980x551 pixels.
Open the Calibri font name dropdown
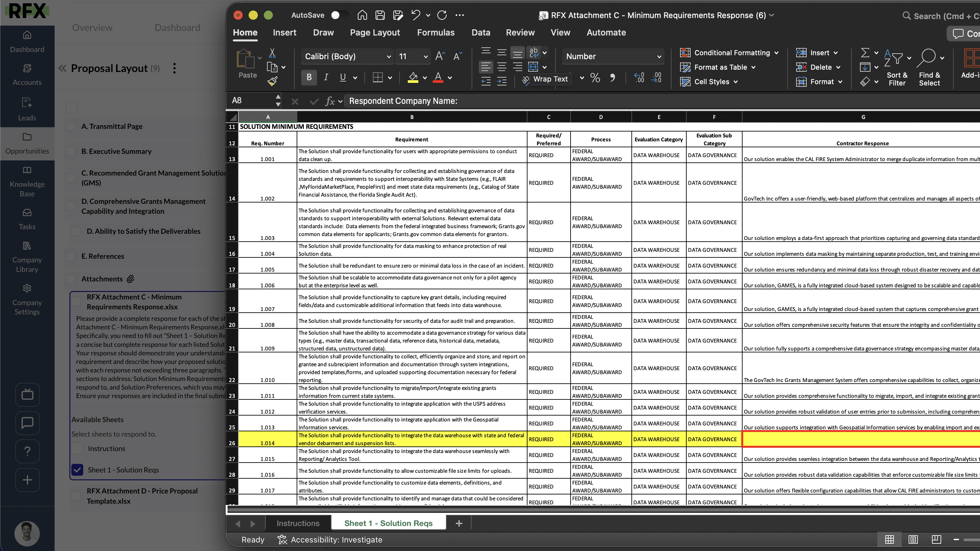point(388,57)
